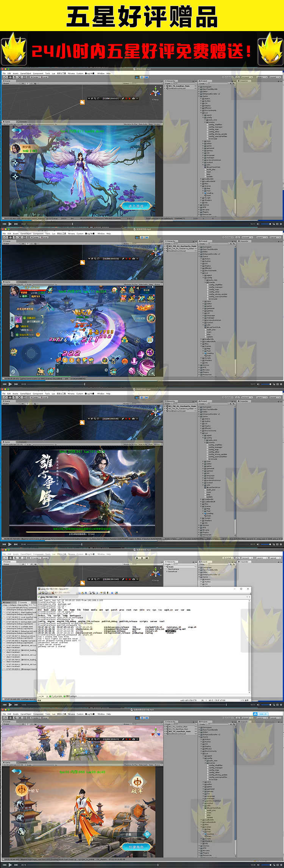Seek video progress bar under winged fairy screenshot
The width and height of the screenshot is (284, 868).
click(x=138, y=224)
